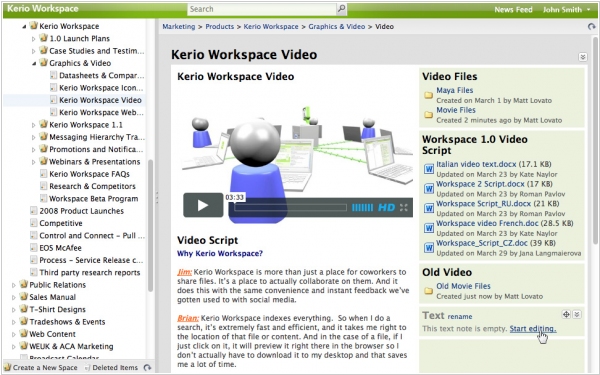This screenshot has height=375, width=600.
Task: Click Create a New Space
Action: (x=41, y=368)
